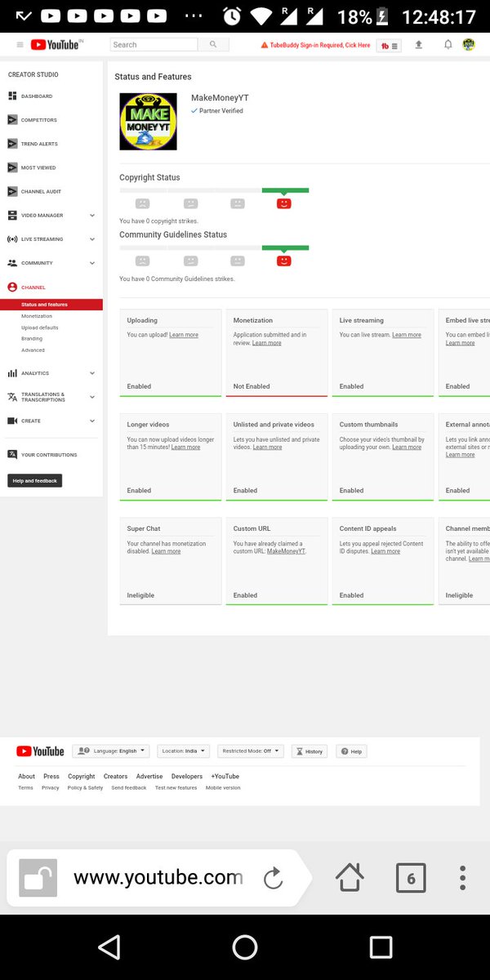
Task: Expand Translations & Transcriptions chevron
Action: [91, 397]
